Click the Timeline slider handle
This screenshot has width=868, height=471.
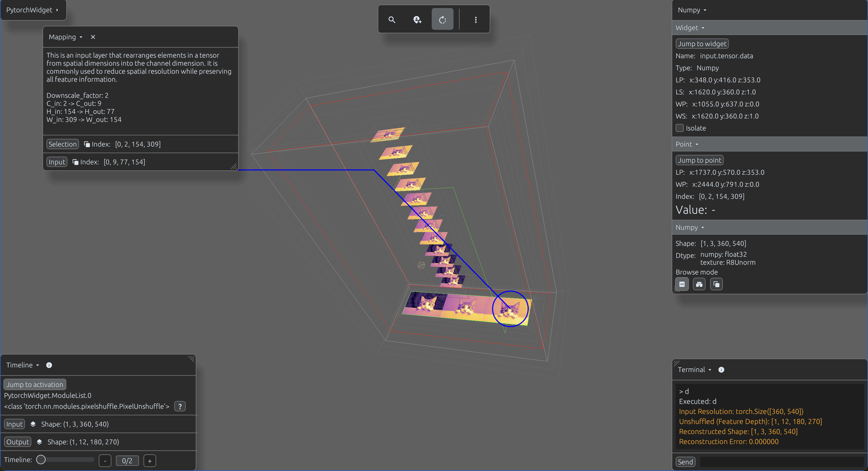point(41,460)
